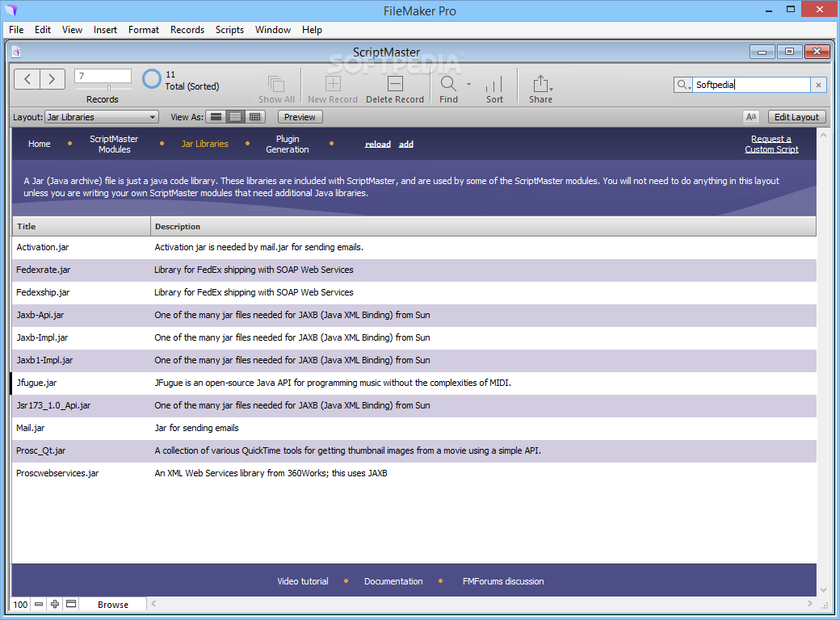
Task: Click vertical scrollbar down arrow
Action: point(823,590)
